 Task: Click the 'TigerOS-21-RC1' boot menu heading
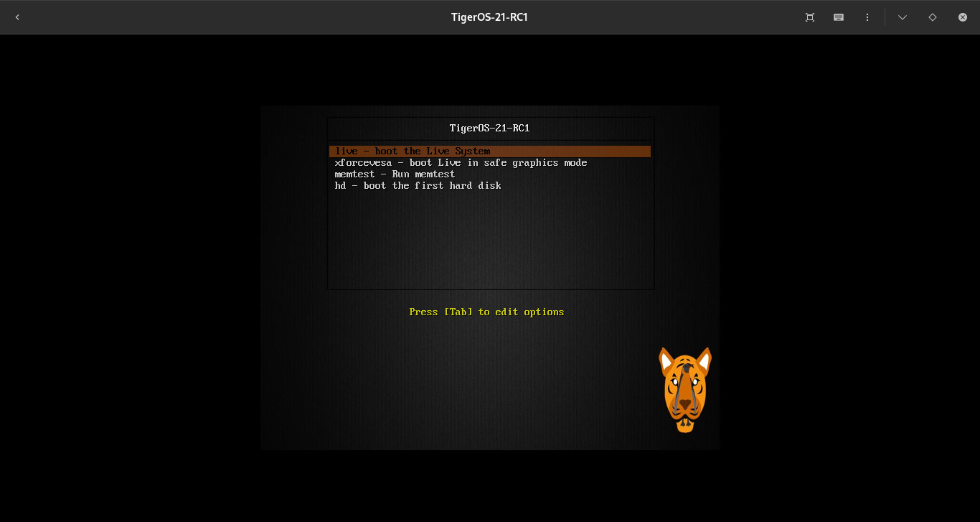(x=489, y=129)
